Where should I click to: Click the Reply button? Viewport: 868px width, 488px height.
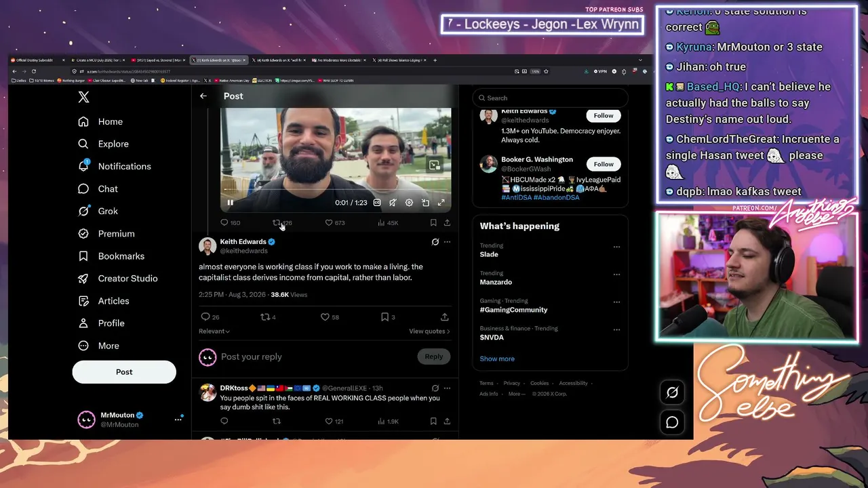coord(434,357)
